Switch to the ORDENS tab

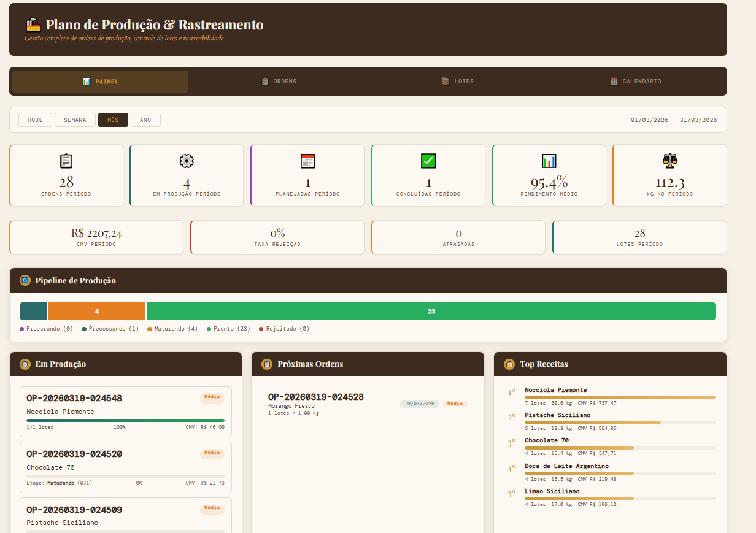coord(279,81)
